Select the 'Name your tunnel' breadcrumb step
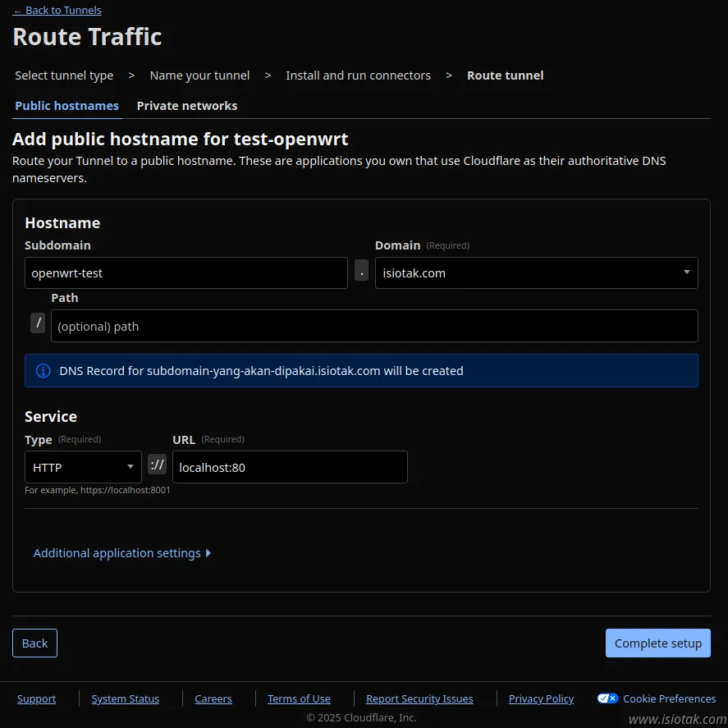This screenshot has height=728, width=728. (199, 76)
